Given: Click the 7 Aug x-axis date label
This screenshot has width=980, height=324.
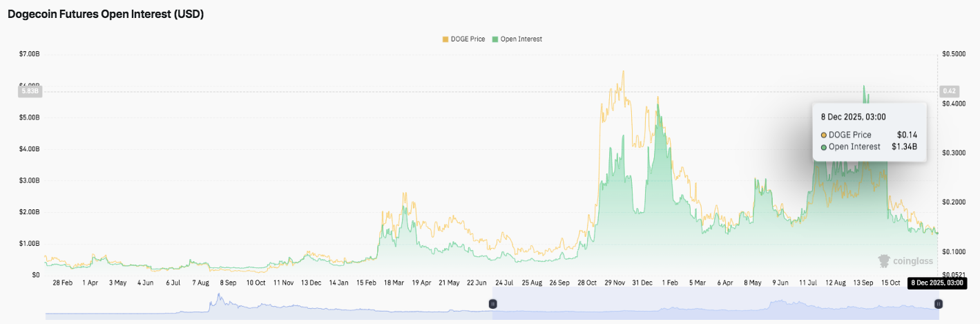Looking at the screenshot, I should click(x=200, y=283).
